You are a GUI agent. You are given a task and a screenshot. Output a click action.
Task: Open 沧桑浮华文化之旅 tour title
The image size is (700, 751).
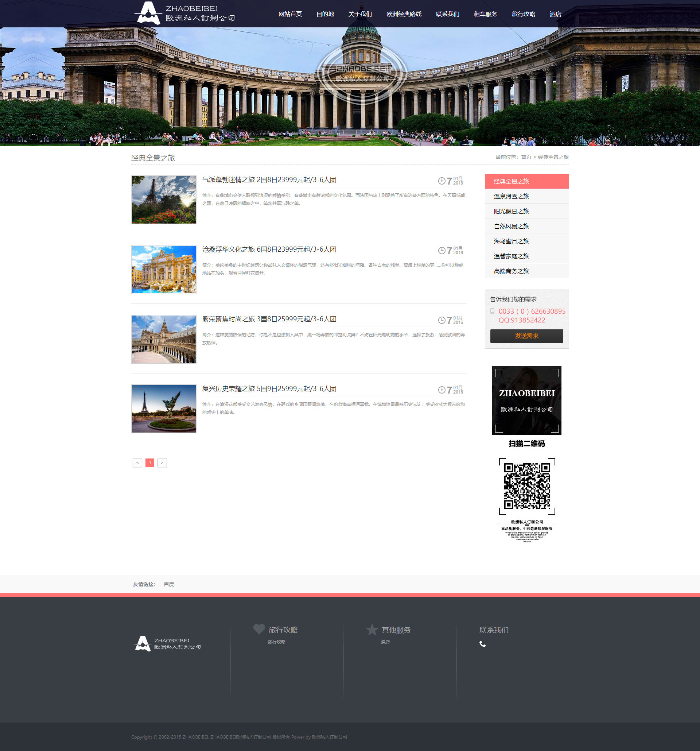pos(269,249)
